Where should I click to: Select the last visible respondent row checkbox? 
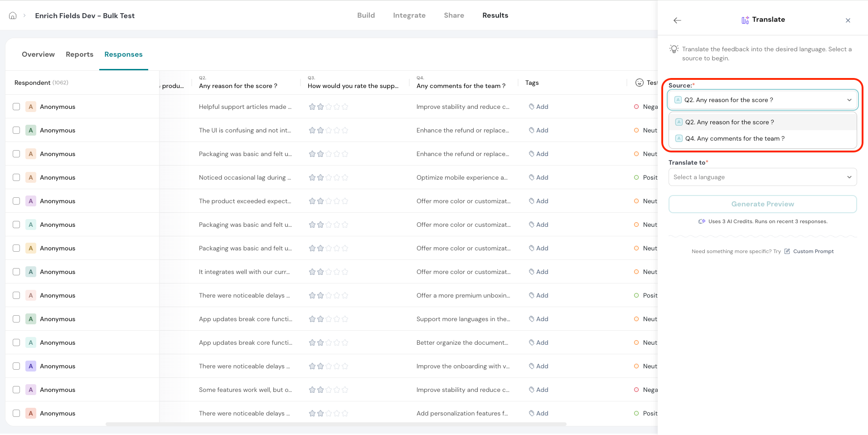(x=16, y=413)
